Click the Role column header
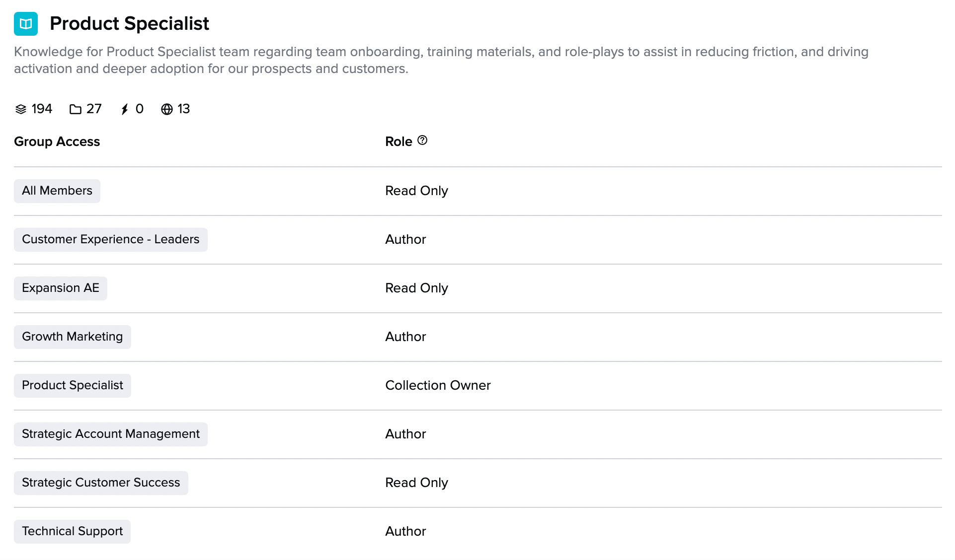 [x=398, y=141]
